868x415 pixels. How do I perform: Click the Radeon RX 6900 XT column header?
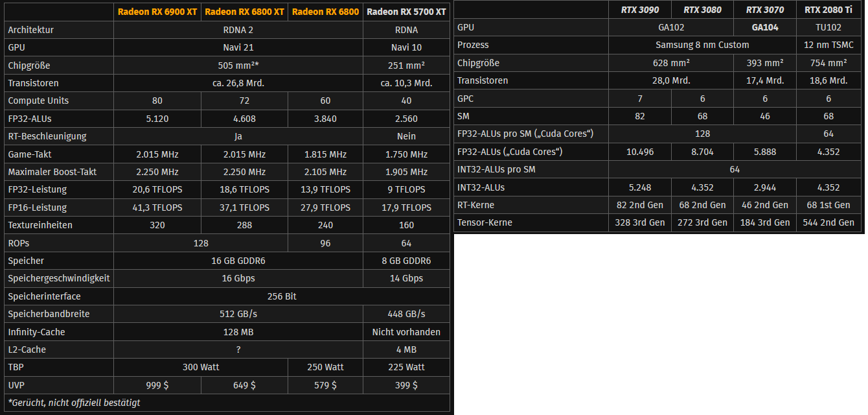(157, 12)
